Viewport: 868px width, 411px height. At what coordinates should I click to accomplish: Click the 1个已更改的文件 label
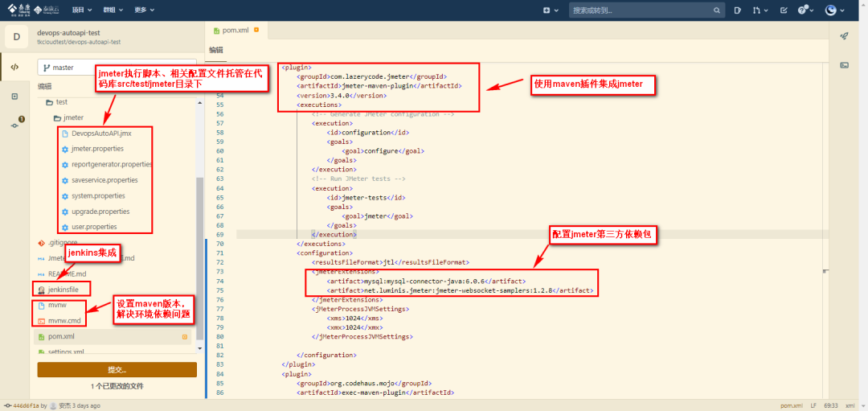[x=117, y=386]
